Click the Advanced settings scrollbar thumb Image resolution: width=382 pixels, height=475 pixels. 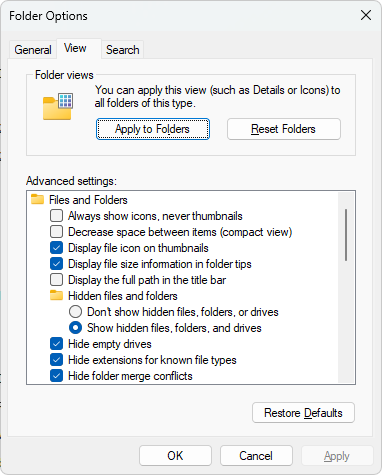click(x=346, y=235)
